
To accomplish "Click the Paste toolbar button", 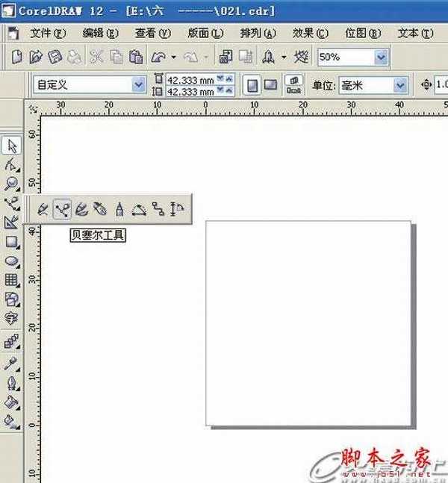I will (135, 57).
